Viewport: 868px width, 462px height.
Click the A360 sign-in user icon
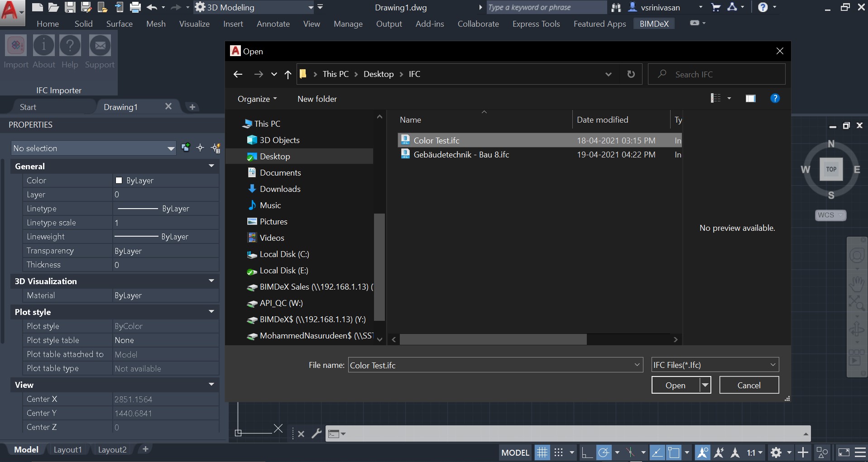click(x=633, y=7)
